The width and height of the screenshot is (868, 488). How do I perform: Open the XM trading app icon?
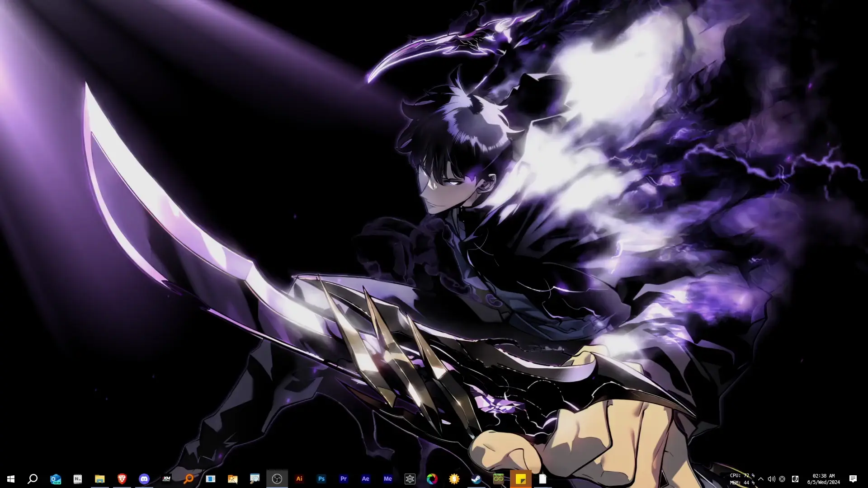point(166,479)
